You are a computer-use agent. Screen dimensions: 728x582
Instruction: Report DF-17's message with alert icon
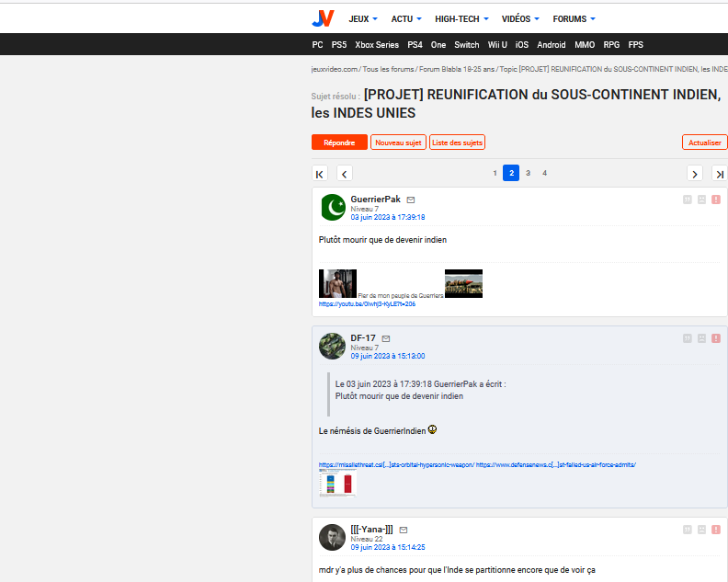[715, 338]
